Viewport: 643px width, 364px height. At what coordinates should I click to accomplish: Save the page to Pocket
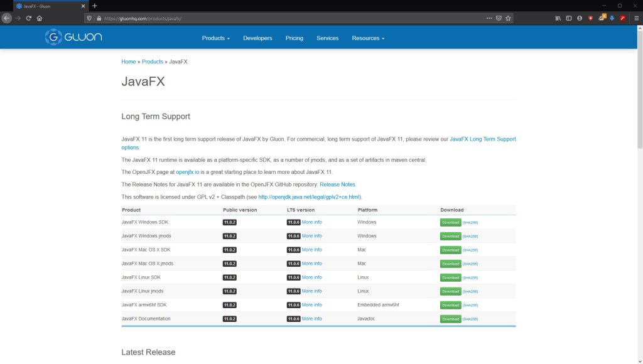click(498, 18)
